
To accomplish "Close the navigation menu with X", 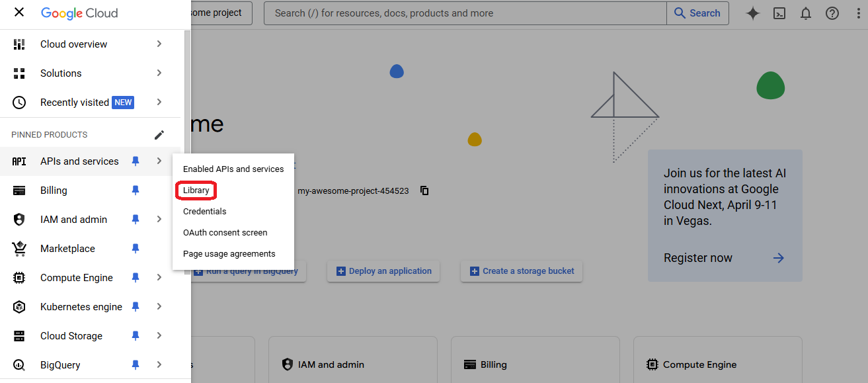I will pyautogui.click(x=19, y=13).
